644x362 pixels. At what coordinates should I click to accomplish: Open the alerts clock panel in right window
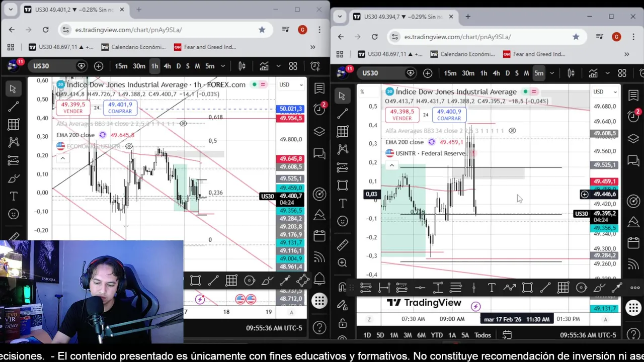click(633, 116)
